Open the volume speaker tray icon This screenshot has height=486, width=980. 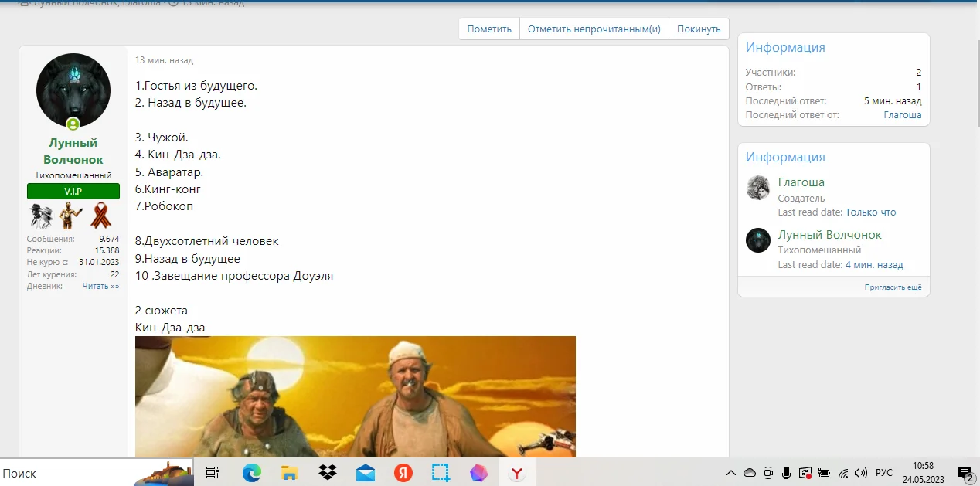(x=862, y=473)
